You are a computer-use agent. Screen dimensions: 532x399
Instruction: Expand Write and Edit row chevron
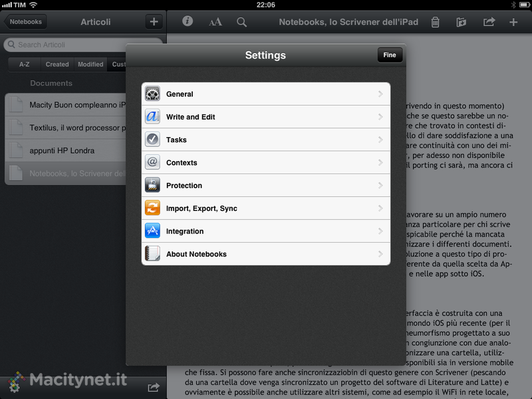(380, 117)
